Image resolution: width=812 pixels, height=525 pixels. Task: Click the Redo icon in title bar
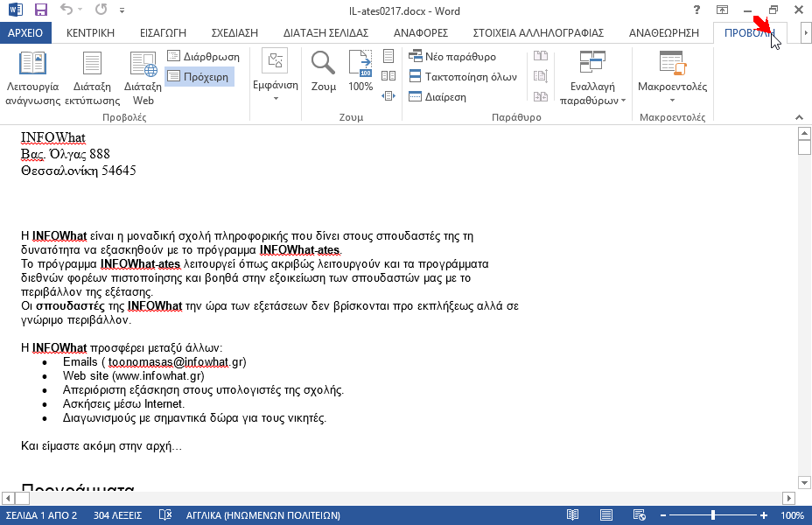point(101,10)
